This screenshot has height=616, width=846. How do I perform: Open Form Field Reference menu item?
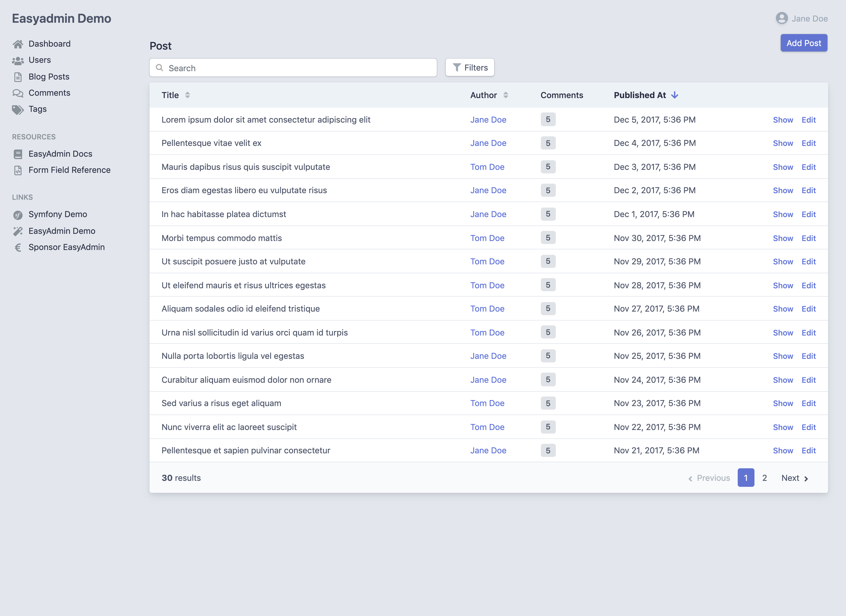[69, 170]
